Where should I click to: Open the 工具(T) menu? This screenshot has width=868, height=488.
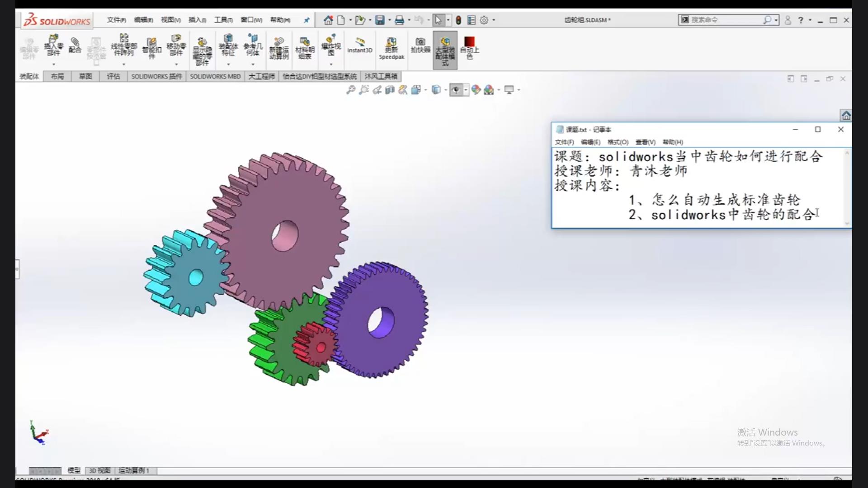(x=223, y=20)
